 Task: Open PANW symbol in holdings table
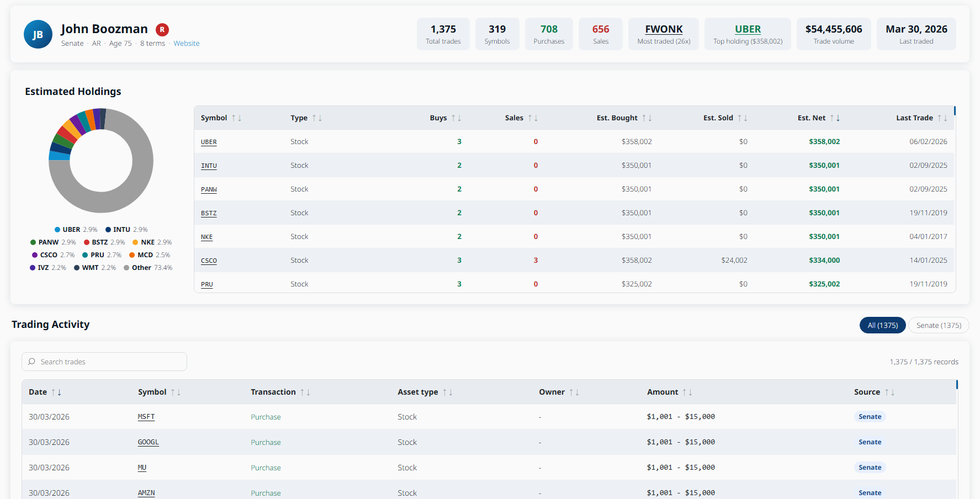209,189
